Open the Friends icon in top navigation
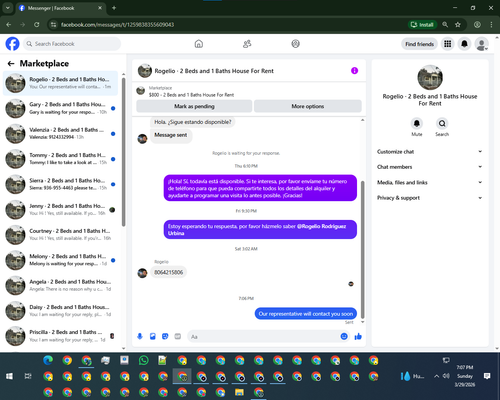 247,44
